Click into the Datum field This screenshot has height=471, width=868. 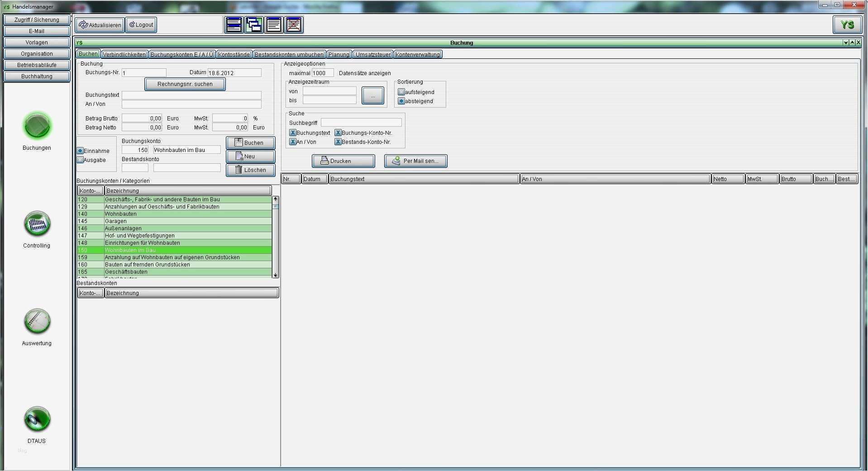coord(234,73)
